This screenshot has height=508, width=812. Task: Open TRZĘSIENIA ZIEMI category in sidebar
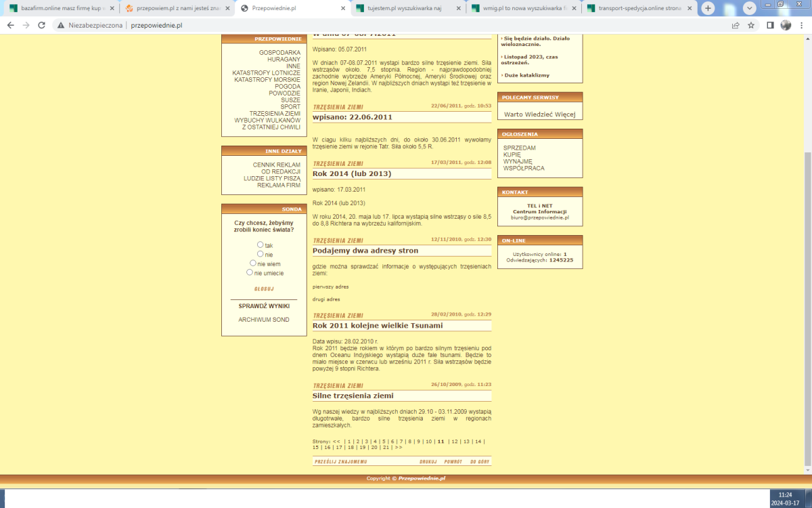tap(274, 113)
